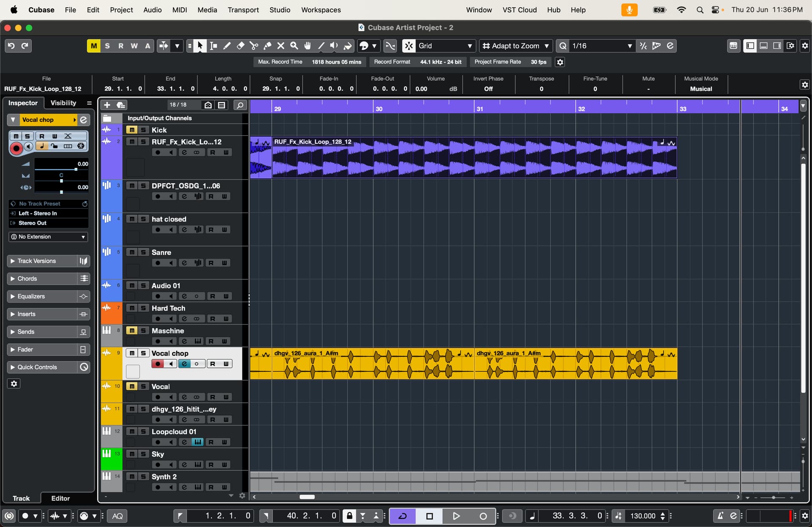The width and height of the screenshot is (812, 527).
Task: Click Add Track plus button
Action: 107,105
